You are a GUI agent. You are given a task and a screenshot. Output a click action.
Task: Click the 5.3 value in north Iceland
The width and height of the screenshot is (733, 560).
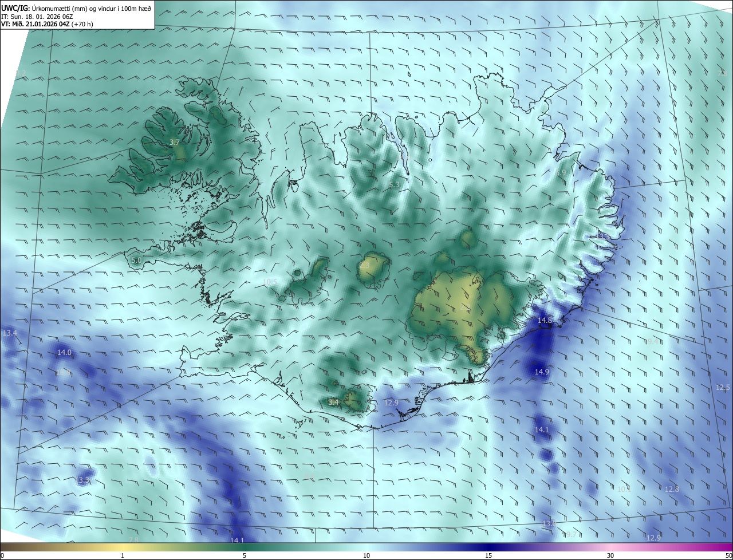(x=394, y=184)
